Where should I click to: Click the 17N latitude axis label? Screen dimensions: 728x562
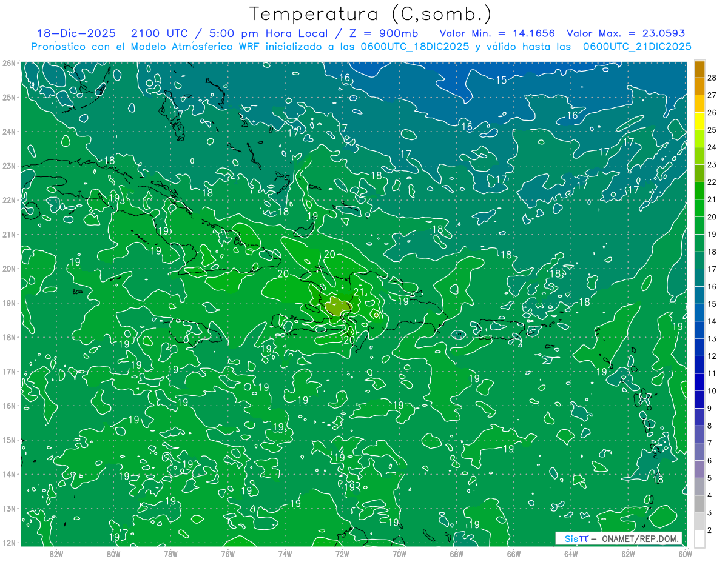click(x=8, y=371)
